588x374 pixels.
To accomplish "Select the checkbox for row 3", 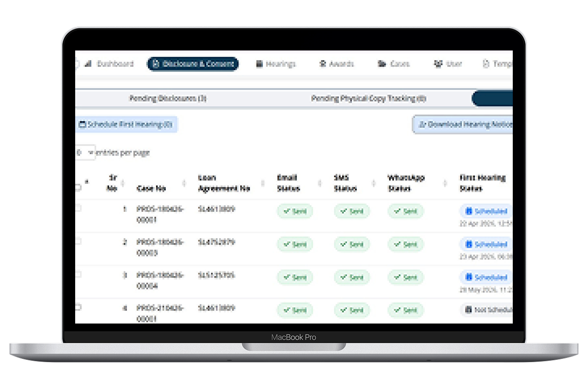I will tap(78, 274).
